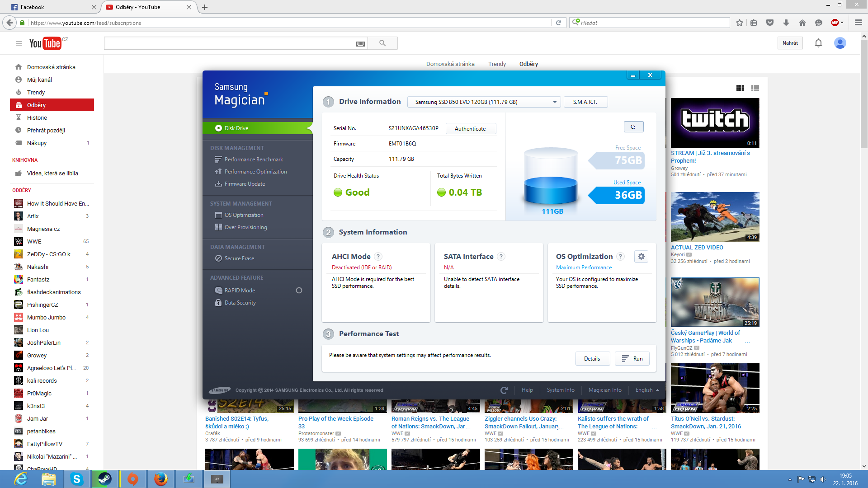868x488 pixels.
Task: Click the refresh icon in Magician footer
Action: coord(504,390)
